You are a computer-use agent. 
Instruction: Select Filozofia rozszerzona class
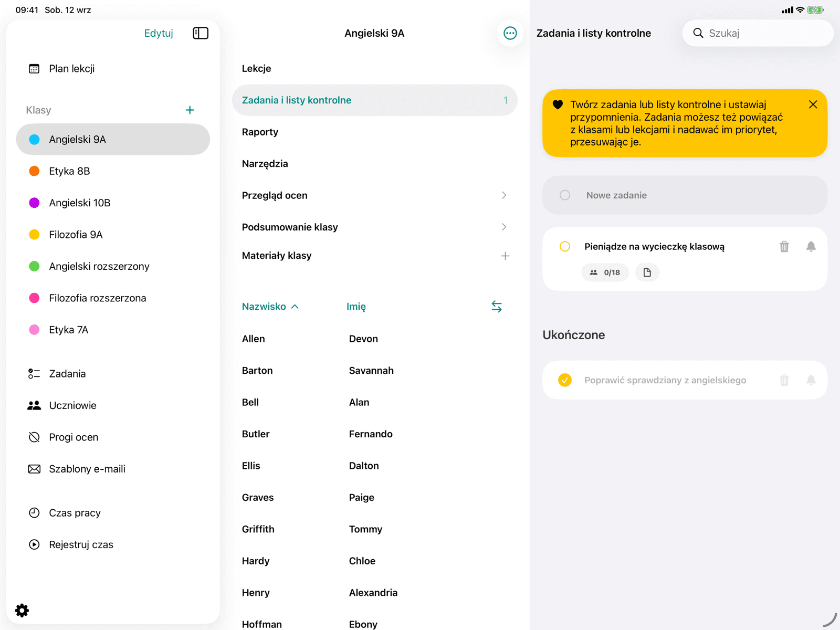click(x=113, y=298)
